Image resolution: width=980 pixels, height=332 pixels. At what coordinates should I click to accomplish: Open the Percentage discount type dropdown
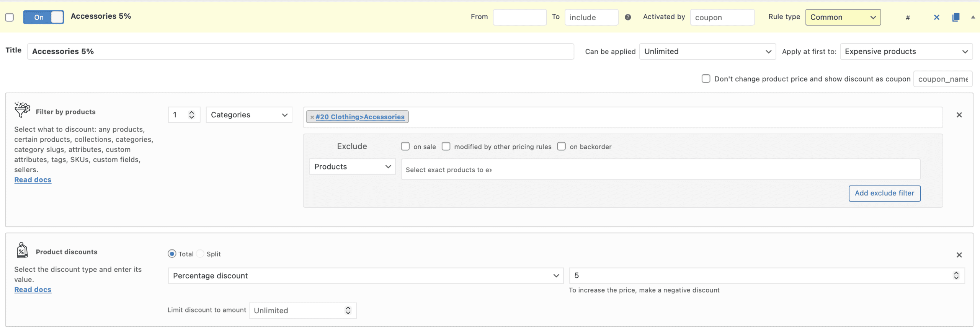click(365, 276)
